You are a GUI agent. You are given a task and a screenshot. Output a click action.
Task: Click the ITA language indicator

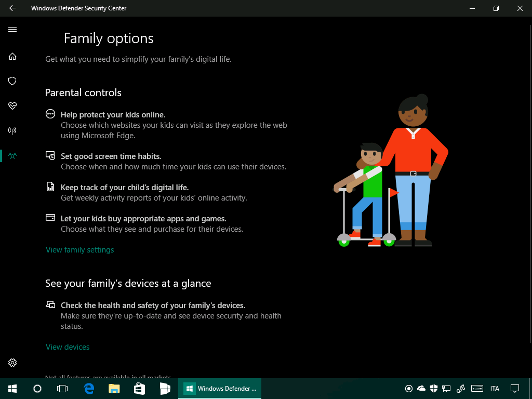[495, 389]
